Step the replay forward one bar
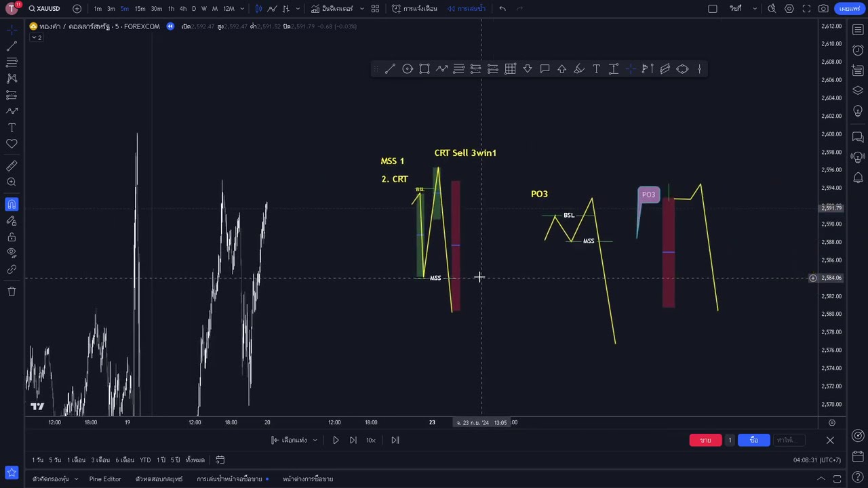Screen dimensions: 868x488 353,441
